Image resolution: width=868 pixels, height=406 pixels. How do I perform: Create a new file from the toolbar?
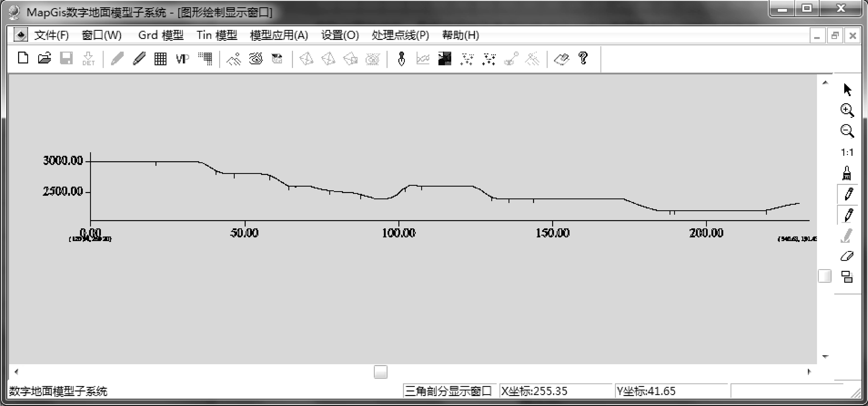click(x=22, y=58)
